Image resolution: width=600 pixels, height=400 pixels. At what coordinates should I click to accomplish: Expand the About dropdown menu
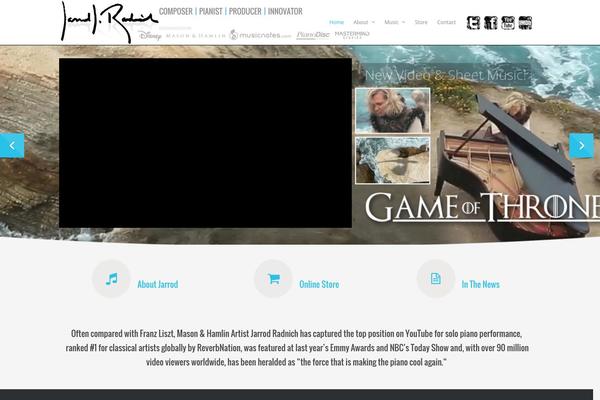364,22
